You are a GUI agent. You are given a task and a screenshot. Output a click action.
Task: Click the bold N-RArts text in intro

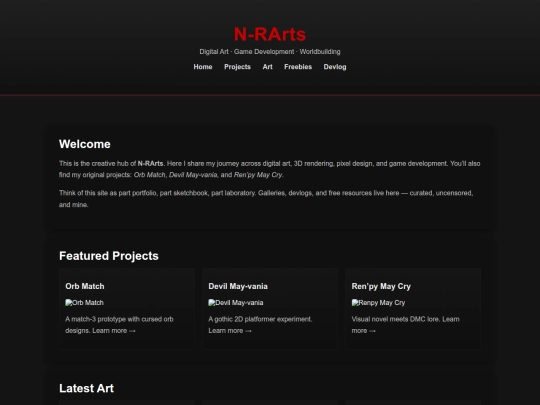click(150, 163)
